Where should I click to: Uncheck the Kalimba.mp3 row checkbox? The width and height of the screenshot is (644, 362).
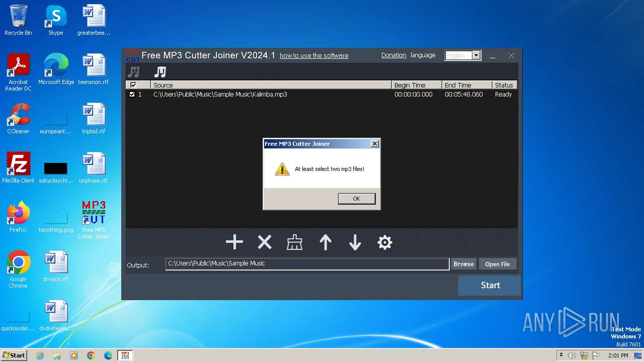click(x=132, y=94)
